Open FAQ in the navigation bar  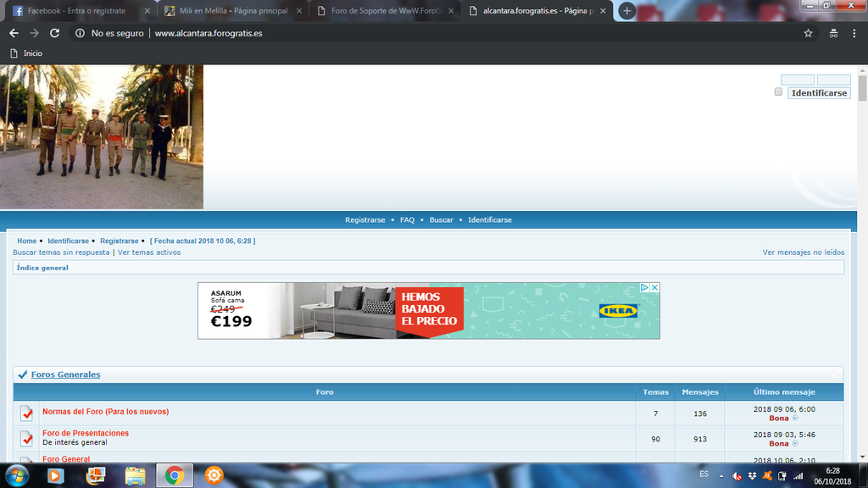[x=407, y=220]
